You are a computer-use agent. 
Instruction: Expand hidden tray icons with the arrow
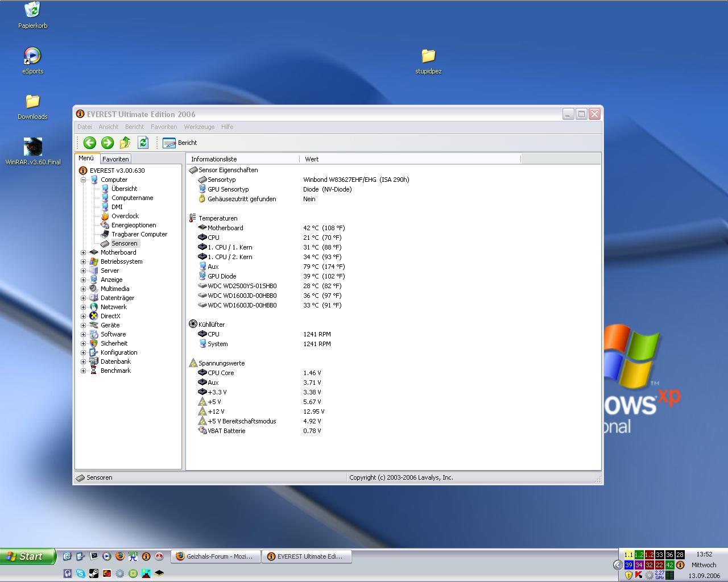[618, 565]
